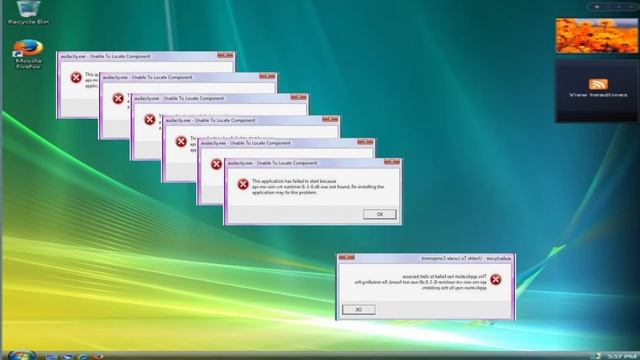
Task: Launch the Mozilla Firefox desktop shortcut
Action: tap(29, 54)
